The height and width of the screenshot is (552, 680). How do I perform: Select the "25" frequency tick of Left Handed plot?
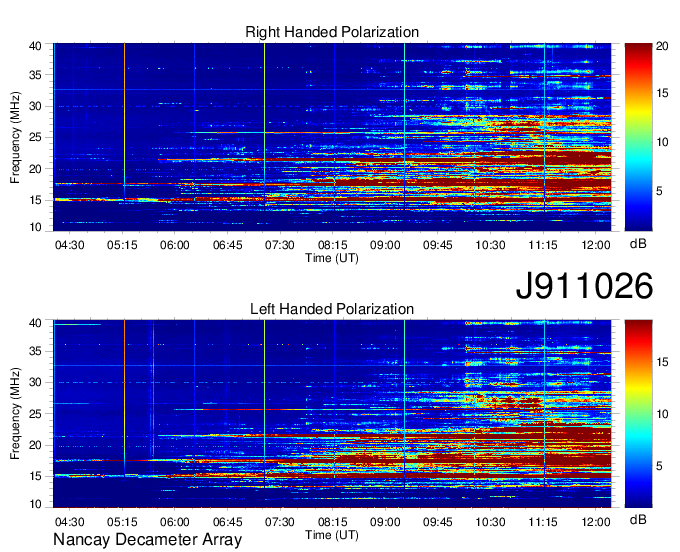35,414
